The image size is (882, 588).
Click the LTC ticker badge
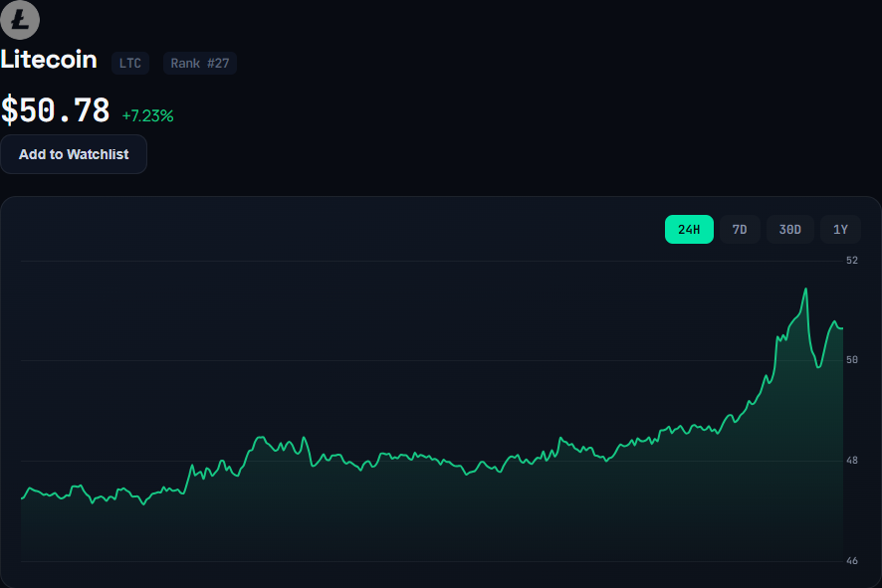(x=130, y=63)
